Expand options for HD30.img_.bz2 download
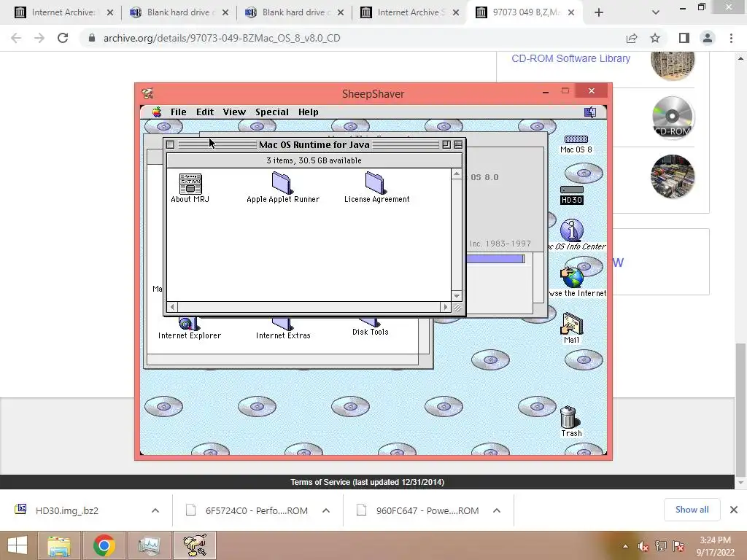The image size is (747, 560). pos(155,510)
